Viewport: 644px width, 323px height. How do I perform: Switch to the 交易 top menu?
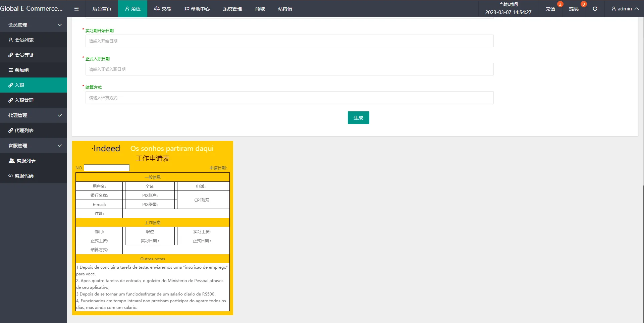click(x=163, y=9)
